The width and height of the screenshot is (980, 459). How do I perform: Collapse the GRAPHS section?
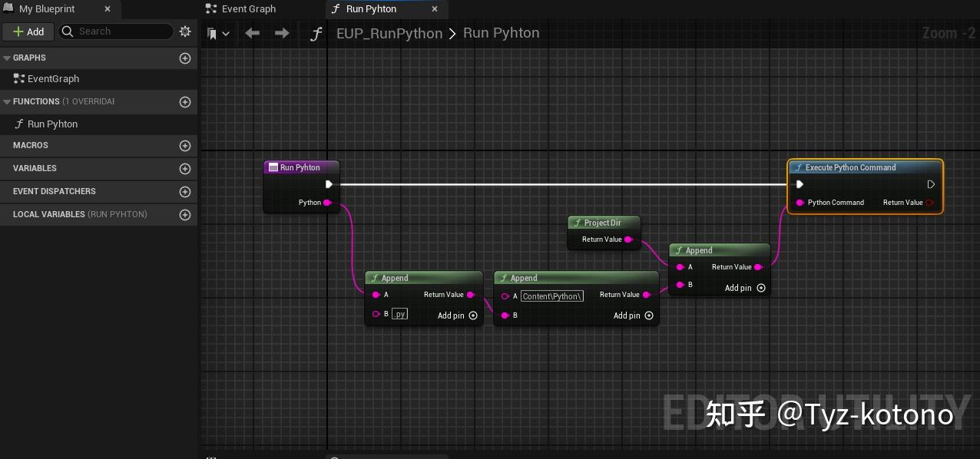(x=6, y=58)
